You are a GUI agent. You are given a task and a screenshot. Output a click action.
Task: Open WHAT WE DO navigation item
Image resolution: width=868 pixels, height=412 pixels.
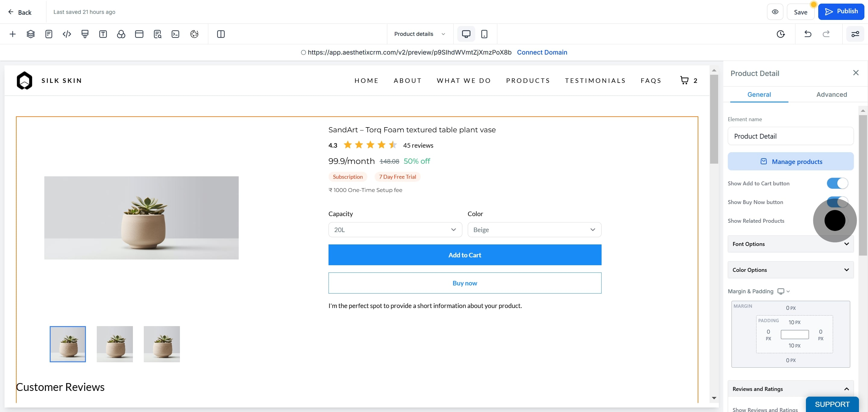(464, 80)
